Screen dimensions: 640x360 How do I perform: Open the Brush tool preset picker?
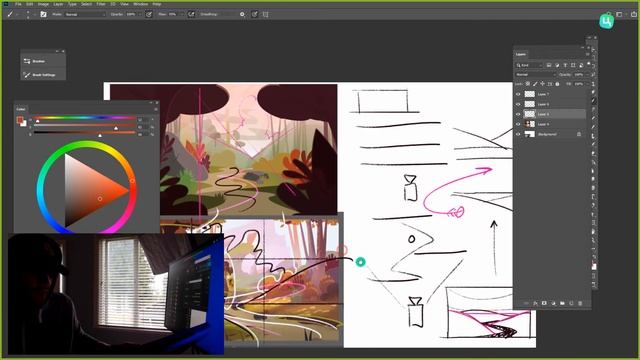click(x=10, y=14)
